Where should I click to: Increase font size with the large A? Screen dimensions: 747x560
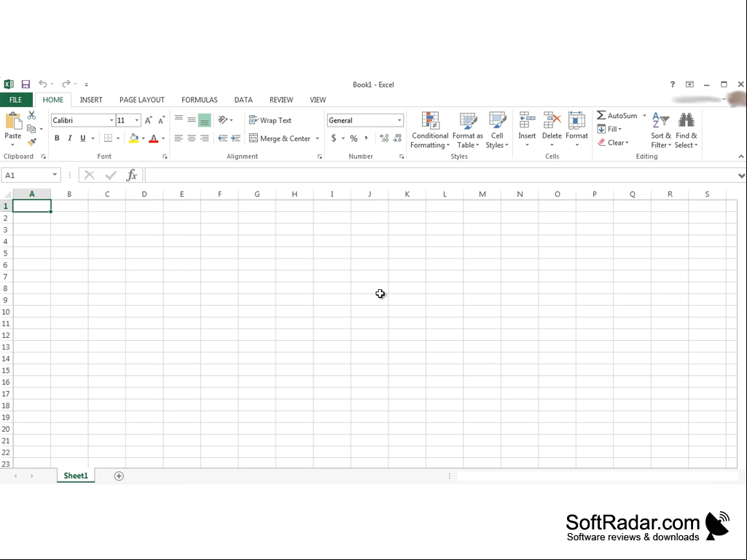pyautogui.click(x=148, y=120)
